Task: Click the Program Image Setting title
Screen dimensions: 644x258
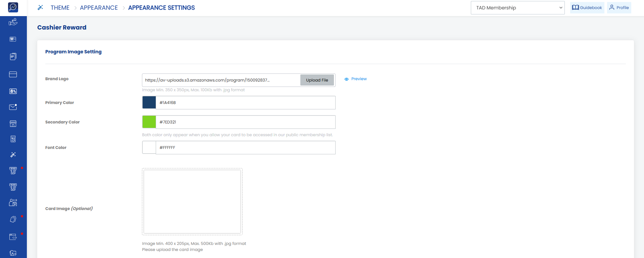Action: tap(73, 52)
